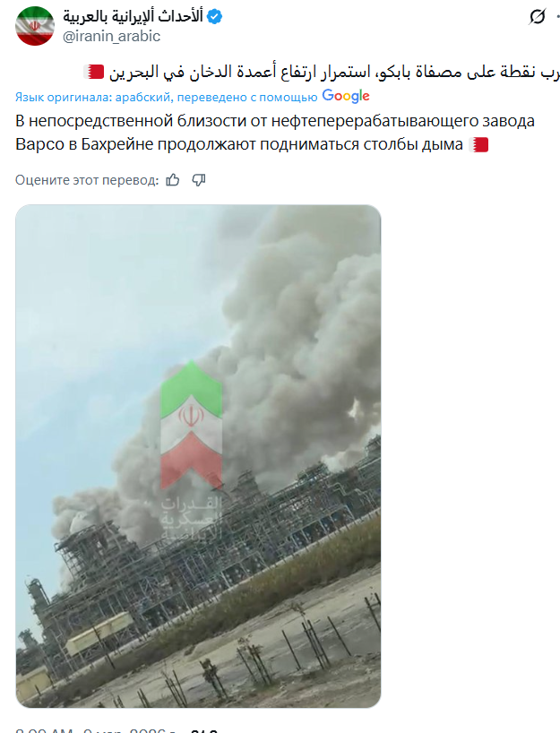Open the @iranin_arabic handle link
This screenshot has width=560, height=733.
(x=111, y=37)
